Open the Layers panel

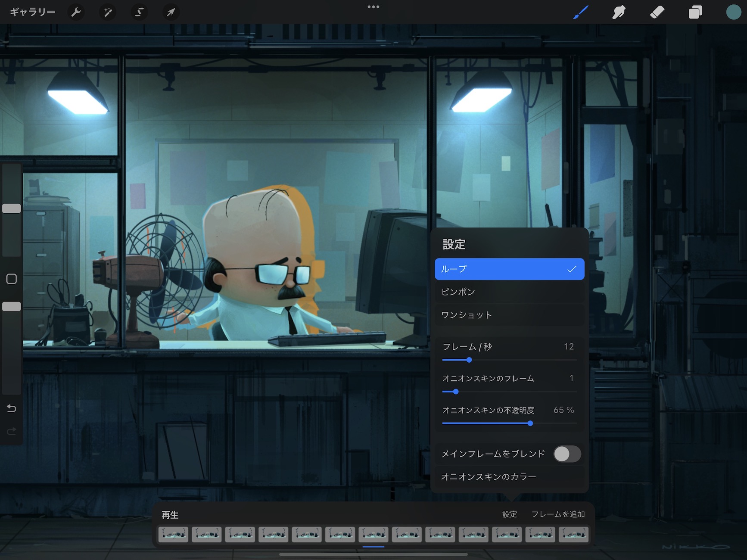[695, 12]
